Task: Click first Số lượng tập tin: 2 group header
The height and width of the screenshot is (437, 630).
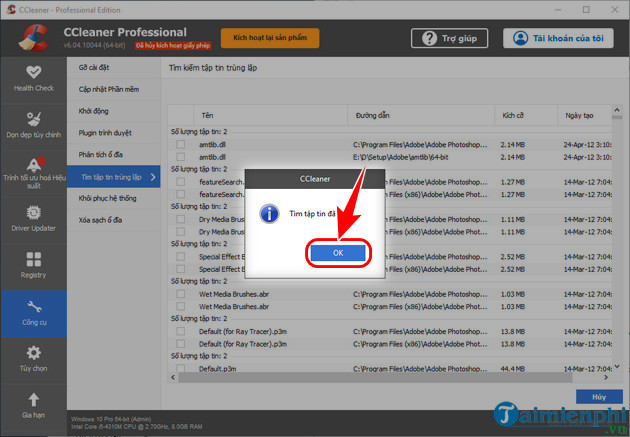Action: [x=199, y=132]
